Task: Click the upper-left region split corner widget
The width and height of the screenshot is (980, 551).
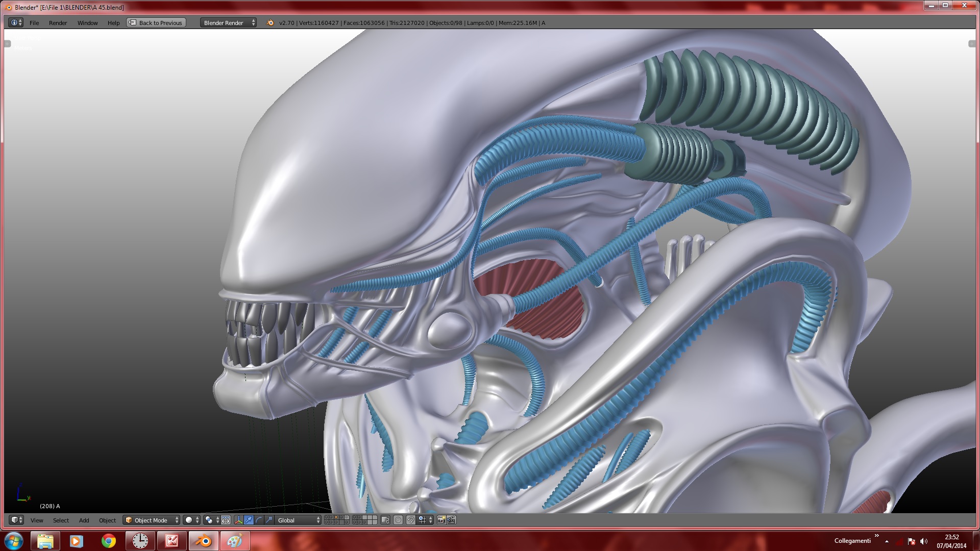Action: [8, 44]
